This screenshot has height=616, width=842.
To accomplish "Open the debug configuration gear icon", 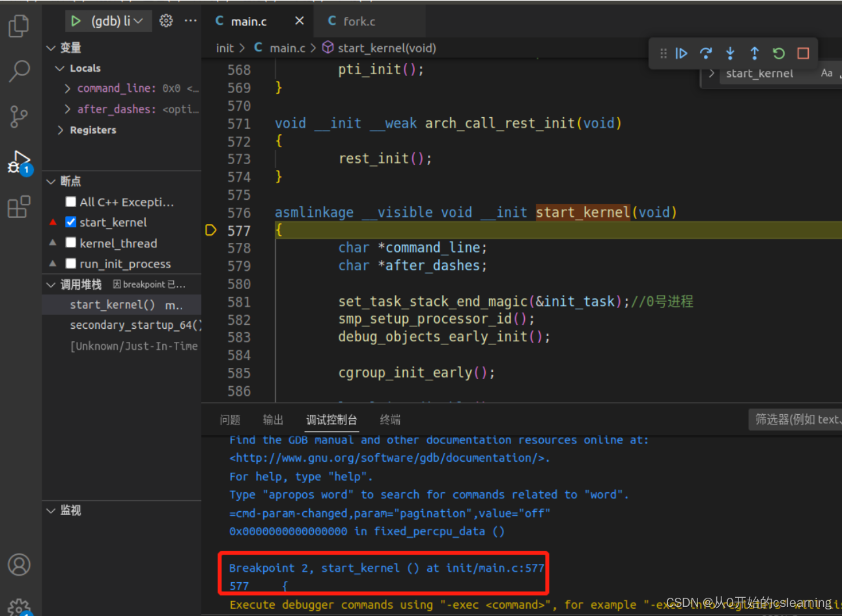I will coord(166,20).
